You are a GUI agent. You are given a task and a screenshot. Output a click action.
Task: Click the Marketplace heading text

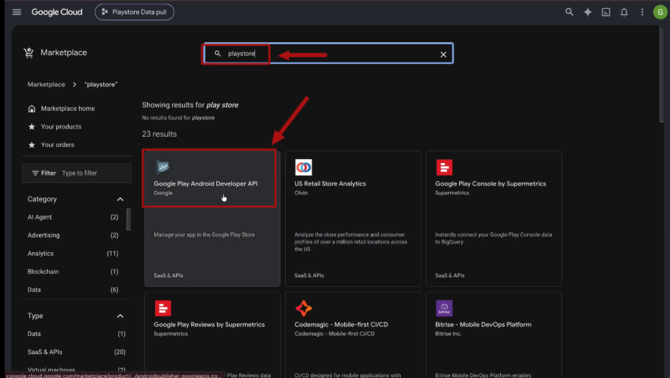[x=64, y=53]
